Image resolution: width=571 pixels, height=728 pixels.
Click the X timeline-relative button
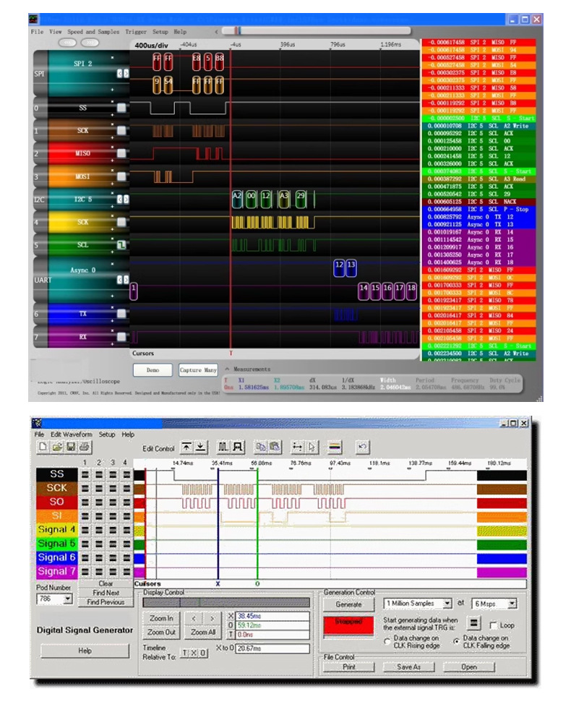click(194, 653)
